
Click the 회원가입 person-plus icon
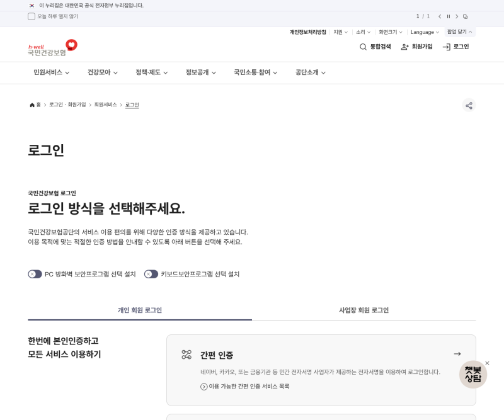pos(404,47)
